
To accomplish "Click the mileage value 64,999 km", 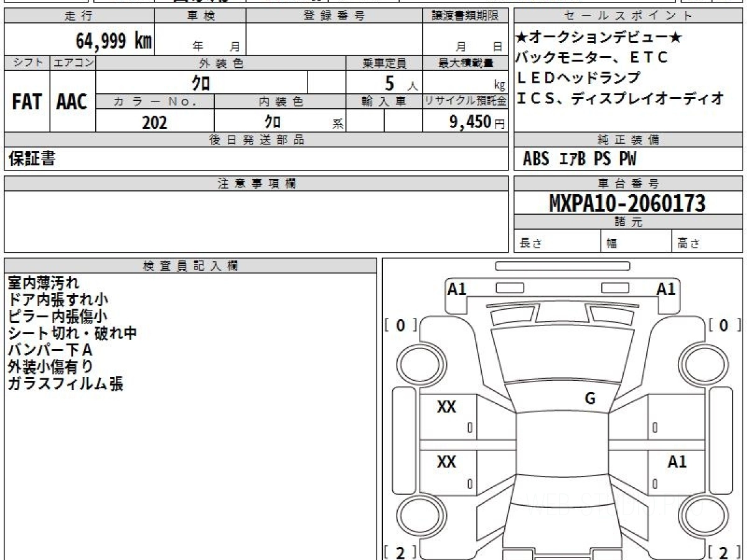I will click(x=113, y=41).
